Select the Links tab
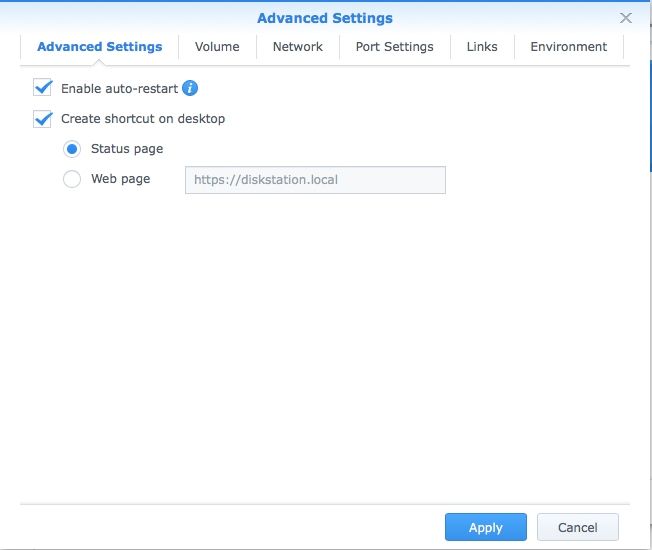Screen dimensions: 652x550 [x=482, y=47]
